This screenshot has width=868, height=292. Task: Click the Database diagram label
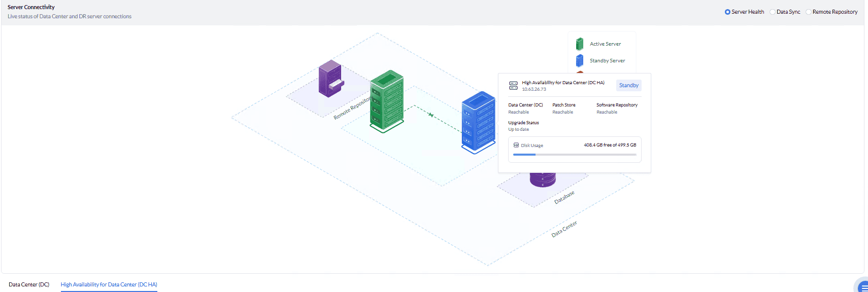[564, 197]
